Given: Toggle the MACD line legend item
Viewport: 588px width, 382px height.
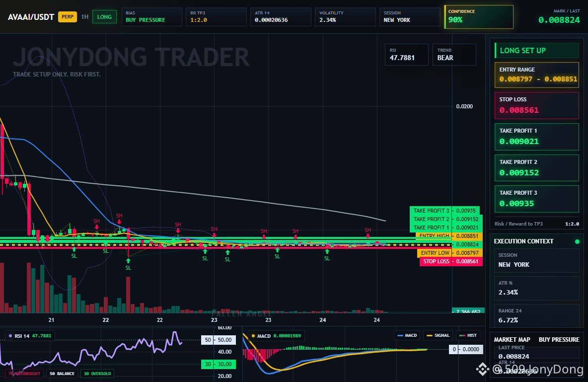Looking at the screenshot, I should [407, 335].
